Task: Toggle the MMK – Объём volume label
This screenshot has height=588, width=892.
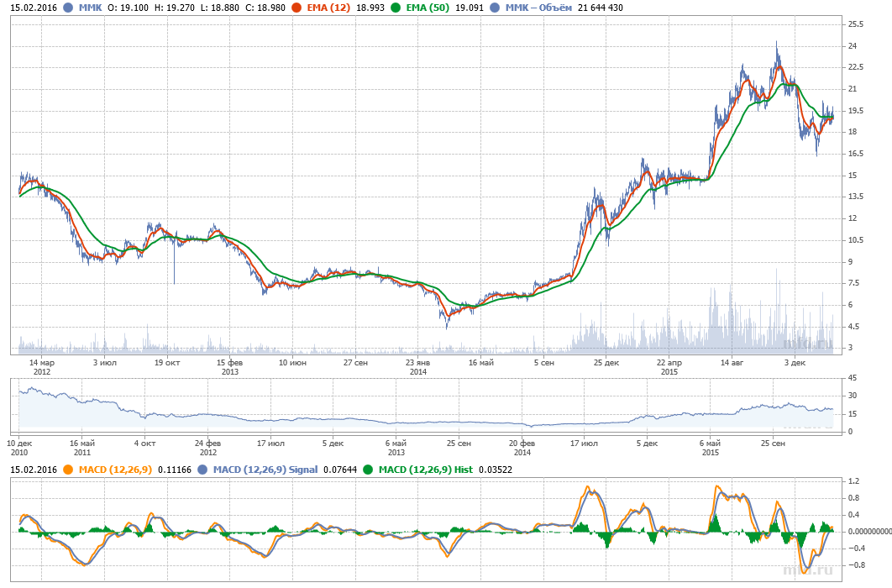Action: pos(538,7)
